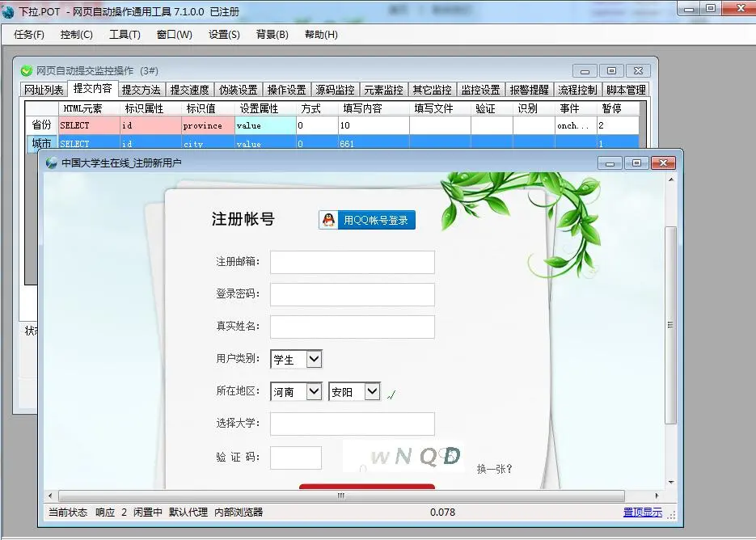
Task: Click the 填写文件 column header
Action: [x=440, y=108]
